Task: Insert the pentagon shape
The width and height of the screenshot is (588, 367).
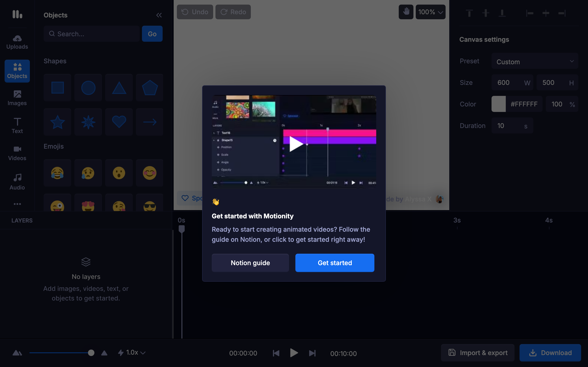Action: pos(150,88)
